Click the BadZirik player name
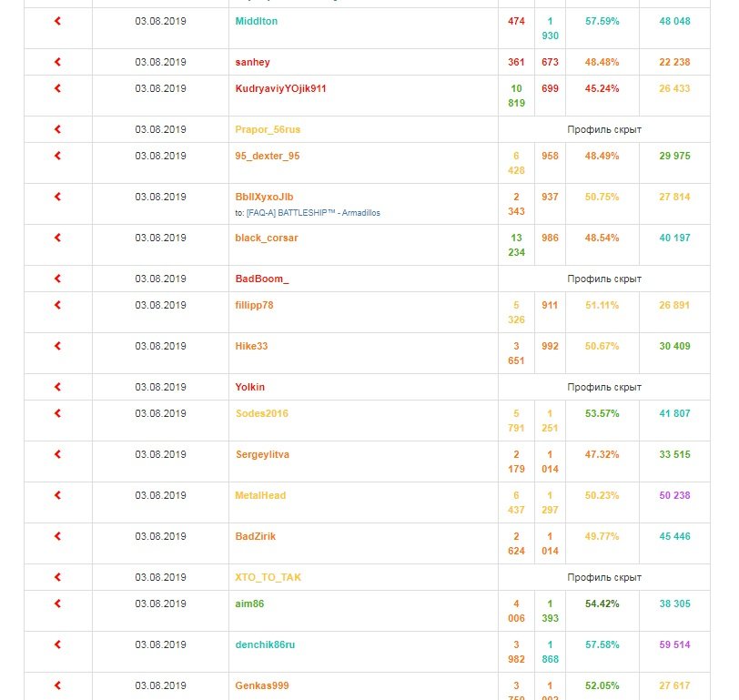Screen dimensions: 739x700 pos(256,536)
